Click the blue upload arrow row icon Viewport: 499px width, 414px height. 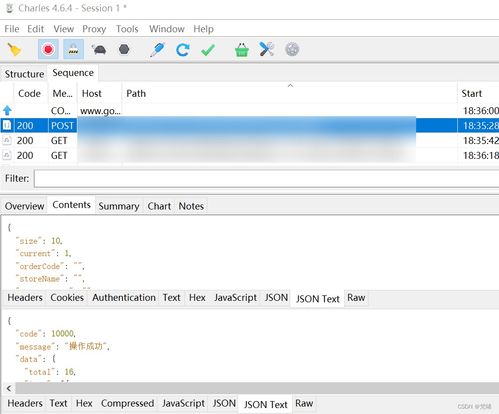coord(7,110)
